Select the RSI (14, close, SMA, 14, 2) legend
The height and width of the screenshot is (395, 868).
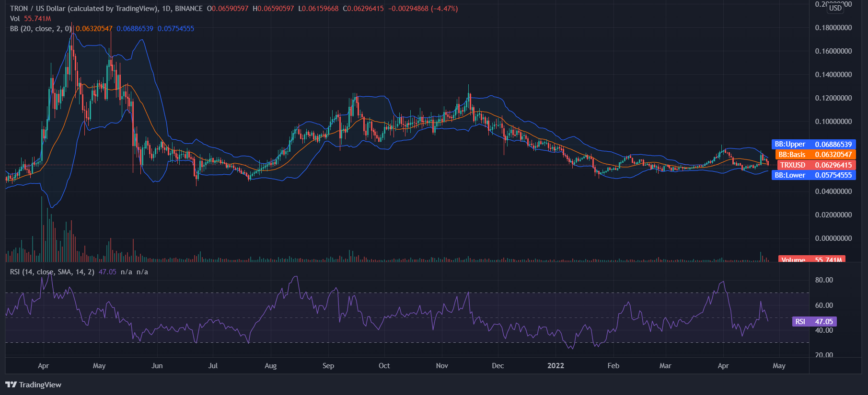coord(52,272)
